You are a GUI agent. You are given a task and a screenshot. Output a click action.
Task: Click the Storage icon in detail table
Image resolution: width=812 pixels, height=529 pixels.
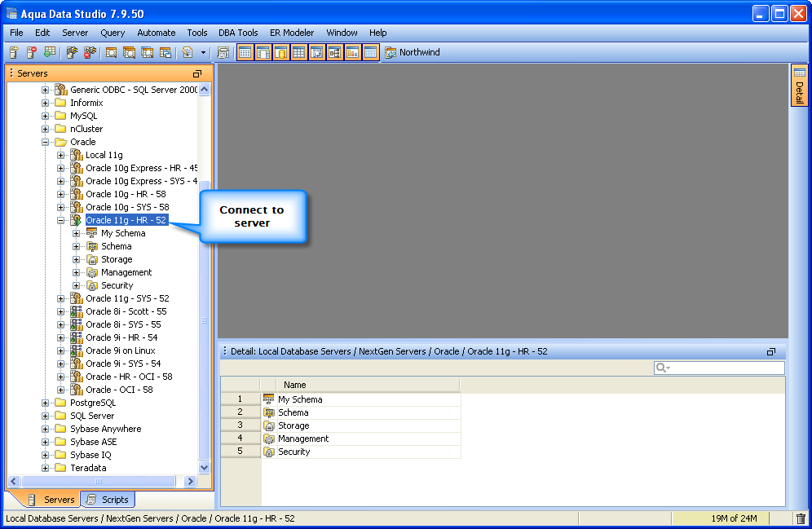268,425
